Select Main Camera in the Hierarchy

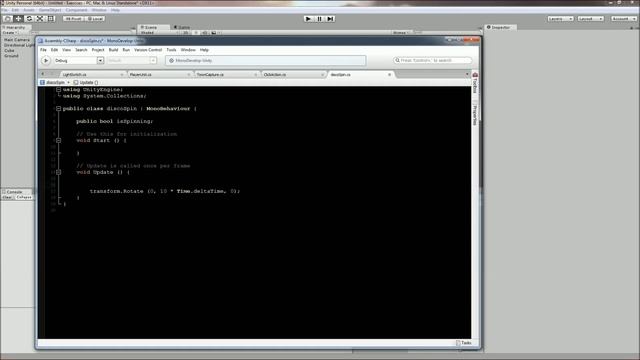(17, 40)
